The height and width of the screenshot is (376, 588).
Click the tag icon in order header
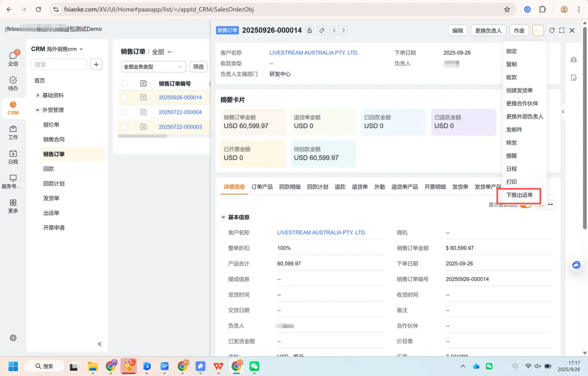[322, 30]
